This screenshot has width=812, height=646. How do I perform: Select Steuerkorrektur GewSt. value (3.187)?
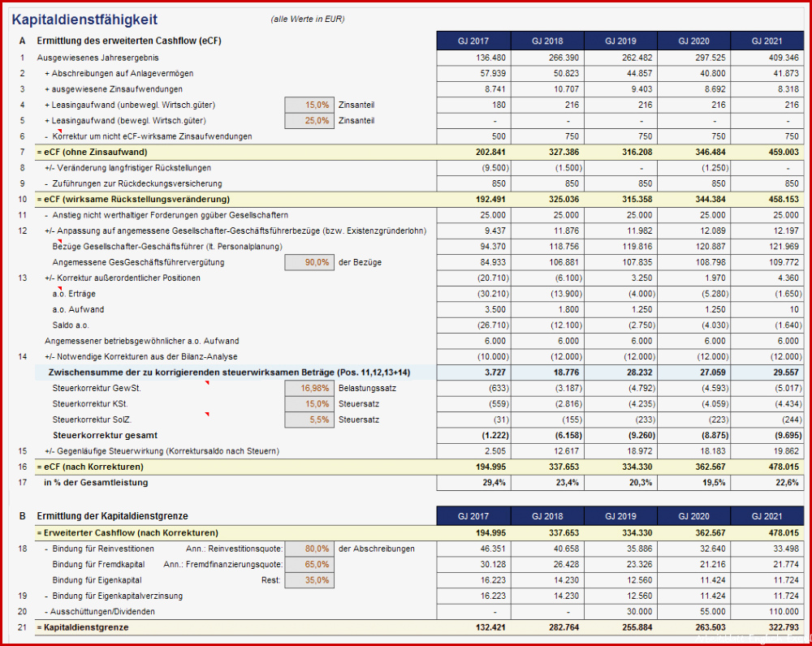pos(546,388)
